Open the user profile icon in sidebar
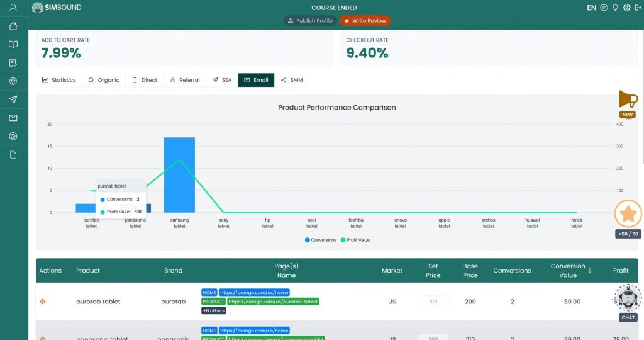Image resolution: width=644 pixels, height=340 pixels. [13, 8]
